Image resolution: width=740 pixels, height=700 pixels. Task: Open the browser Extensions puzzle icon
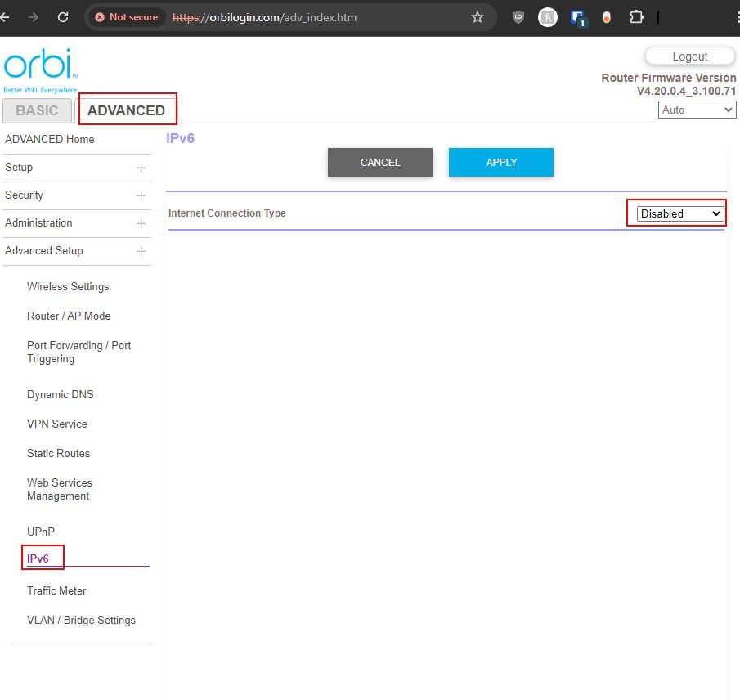click(636, 17)
